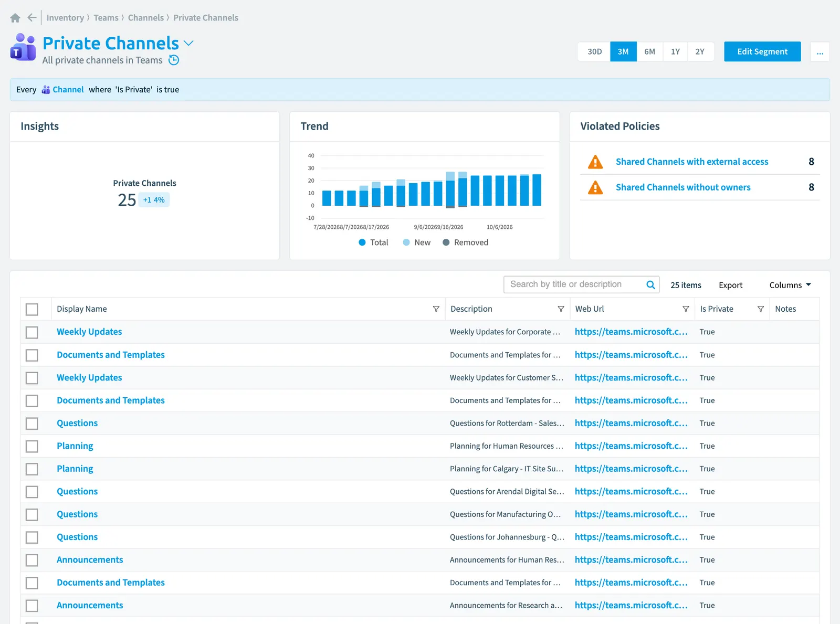Check the first Weekly Updates row for Corporate
This screenshot has width=840, height=624.
pyautogui.click(x=32, y=332)
